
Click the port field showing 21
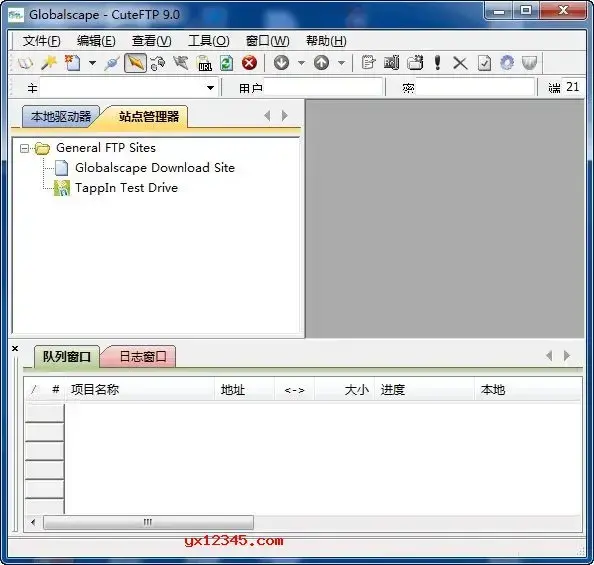[572, 88]
